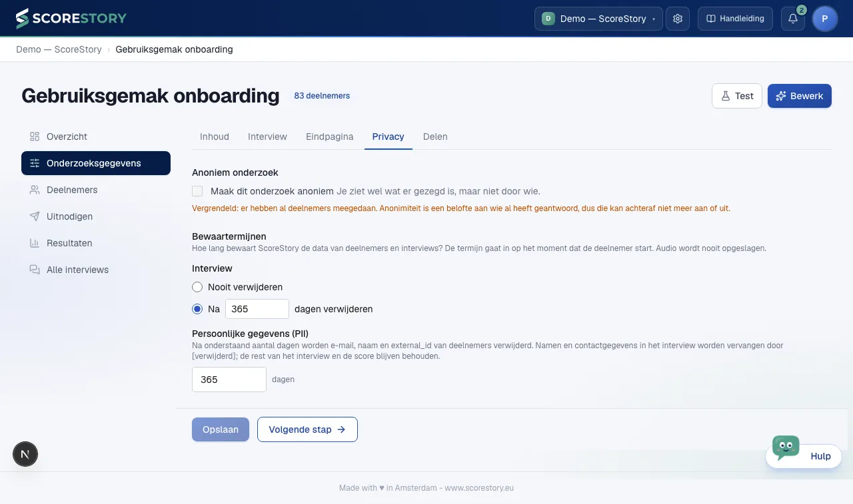Image resolution: width=853 pixels, height=504 pixels.
Task: Click the arrow on Volgende stap
Action: tap(341, 429)
